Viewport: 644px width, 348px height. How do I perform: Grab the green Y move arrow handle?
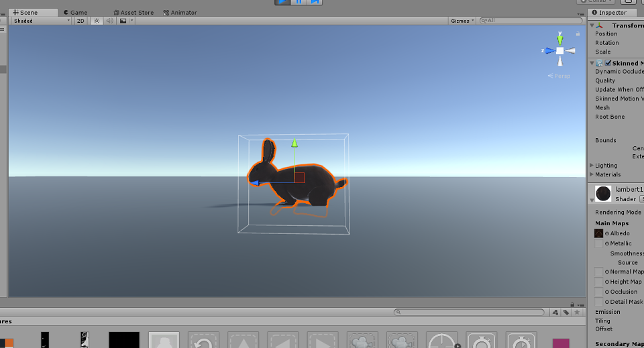coord(294,143)
